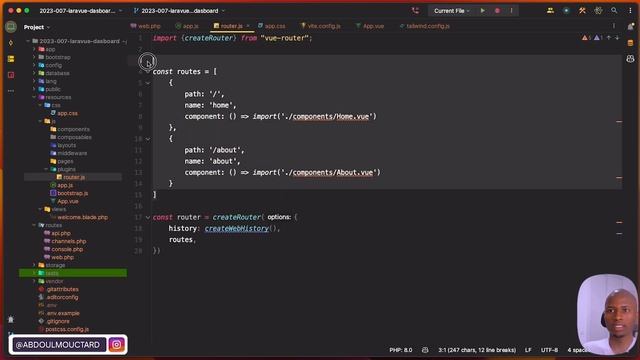This screenshot has width=640, height=360.
Task: Open the Current File run configuration dropdown
Action: pyautogui.click(x=451, y=11)
